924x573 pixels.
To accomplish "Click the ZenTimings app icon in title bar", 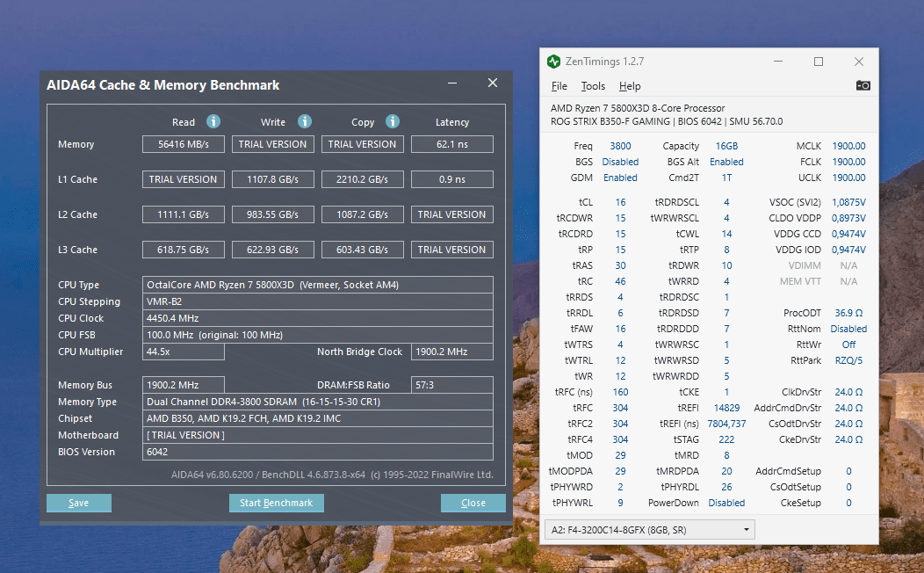I will [x=554, y=62].
